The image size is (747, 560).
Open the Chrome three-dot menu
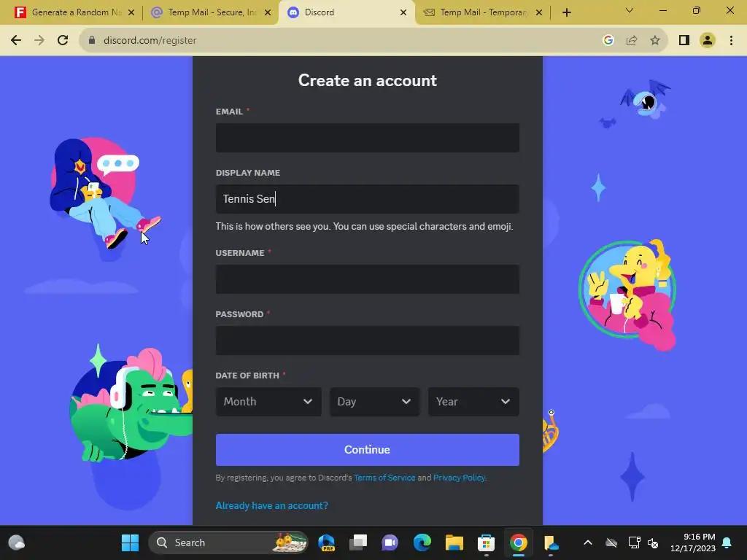click(731, 41)
